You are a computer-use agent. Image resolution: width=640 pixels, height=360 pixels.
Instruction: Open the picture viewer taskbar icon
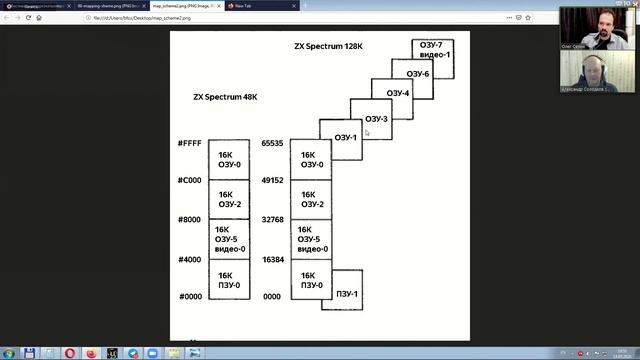(x=194, y=353)
